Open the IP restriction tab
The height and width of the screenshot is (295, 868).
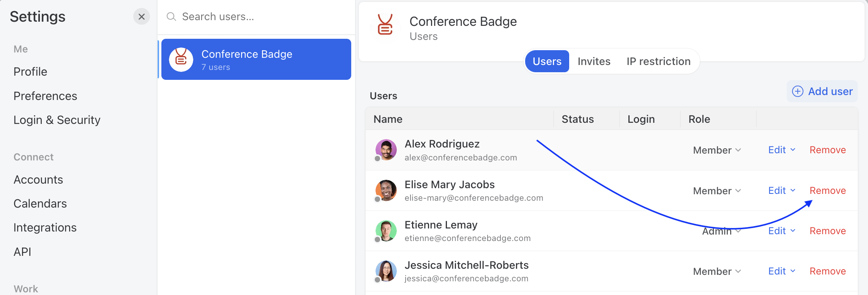click(x=658, y=61)
